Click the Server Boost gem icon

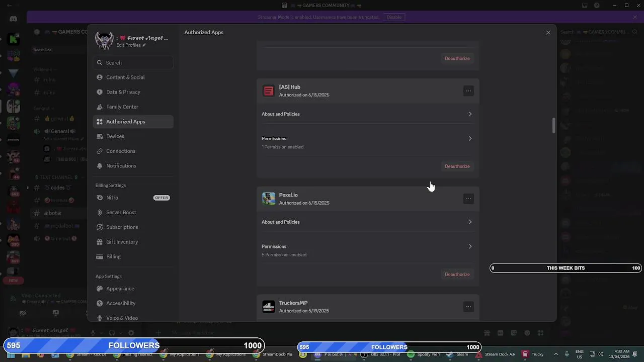(100, 212)
